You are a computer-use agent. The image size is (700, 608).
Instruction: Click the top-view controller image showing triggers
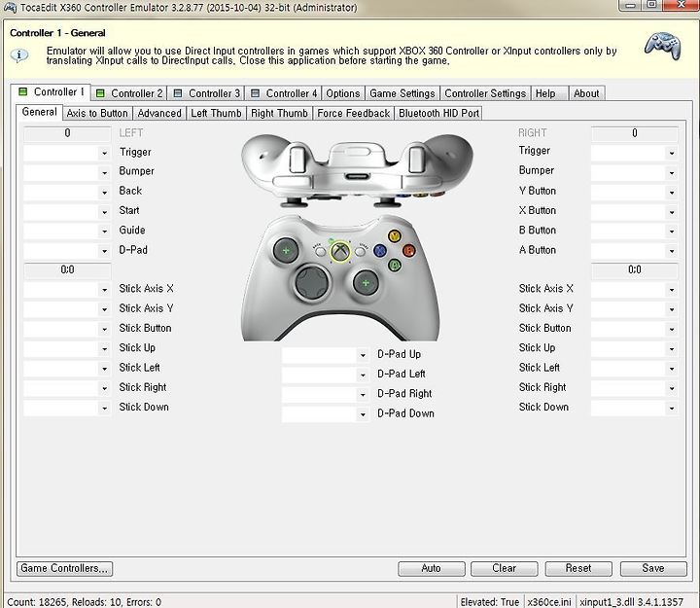point(357,170)
